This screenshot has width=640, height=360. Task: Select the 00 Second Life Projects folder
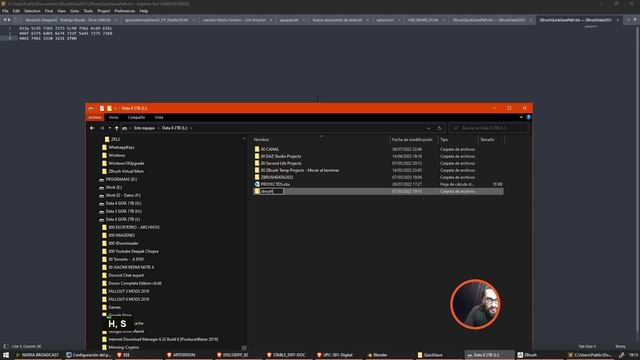click(x=281, y=163)
